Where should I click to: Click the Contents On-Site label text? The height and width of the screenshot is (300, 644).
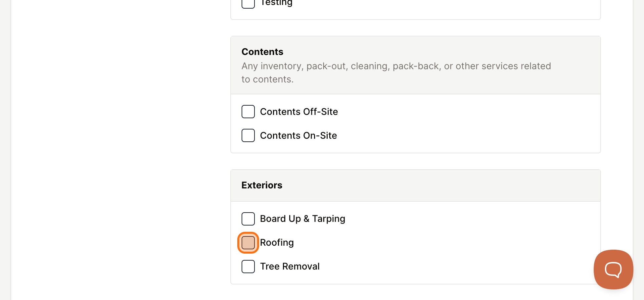click(299, 135)
